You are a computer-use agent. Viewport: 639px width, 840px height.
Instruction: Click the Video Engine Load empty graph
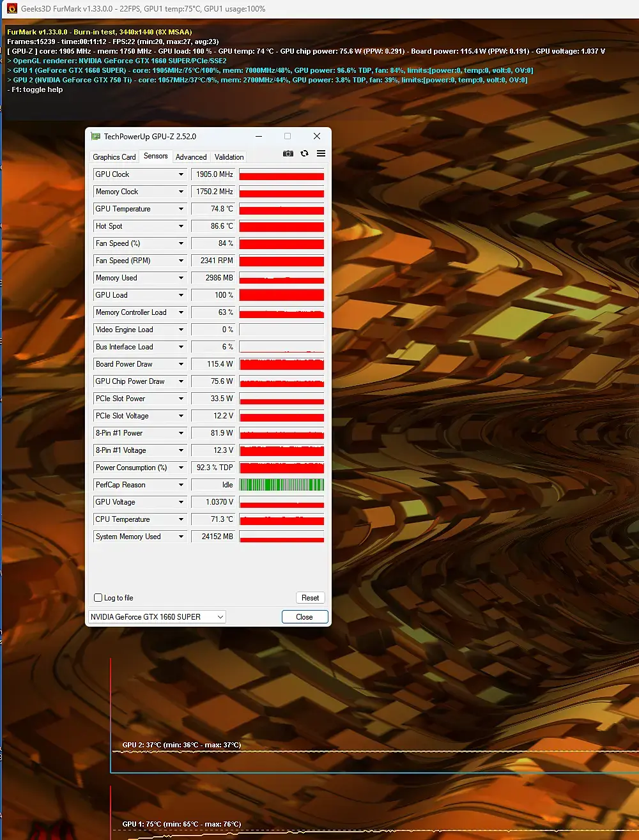[x=282, y=330]
